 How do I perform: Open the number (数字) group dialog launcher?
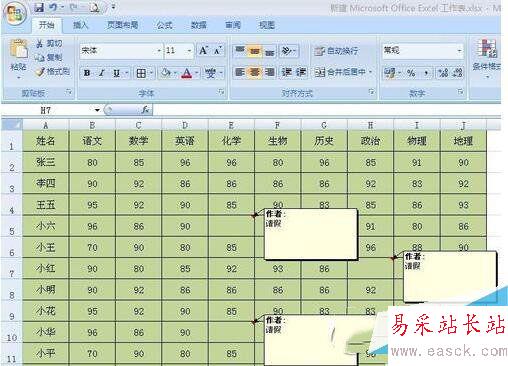click(460, 92)
